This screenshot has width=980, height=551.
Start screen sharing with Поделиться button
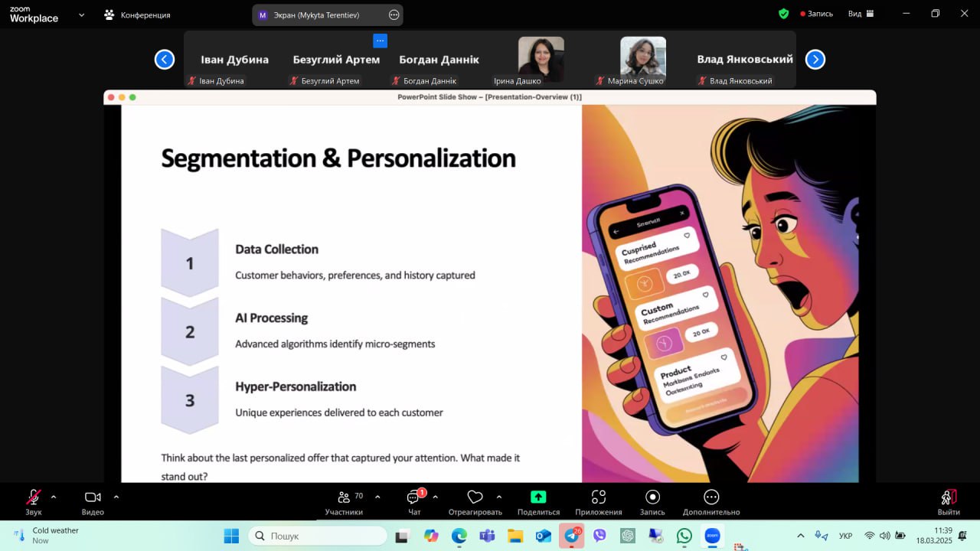(538, 502)
